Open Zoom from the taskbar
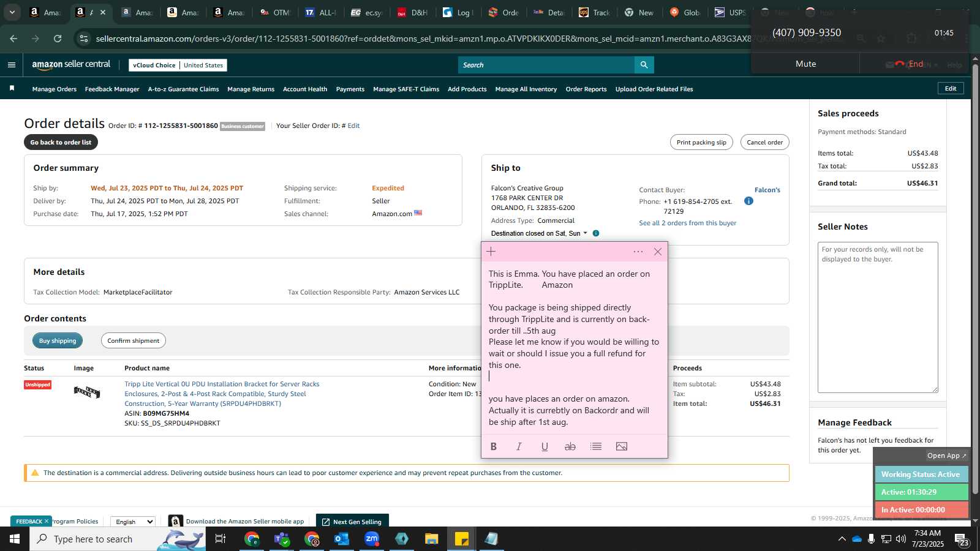 [x=372, y=539]
